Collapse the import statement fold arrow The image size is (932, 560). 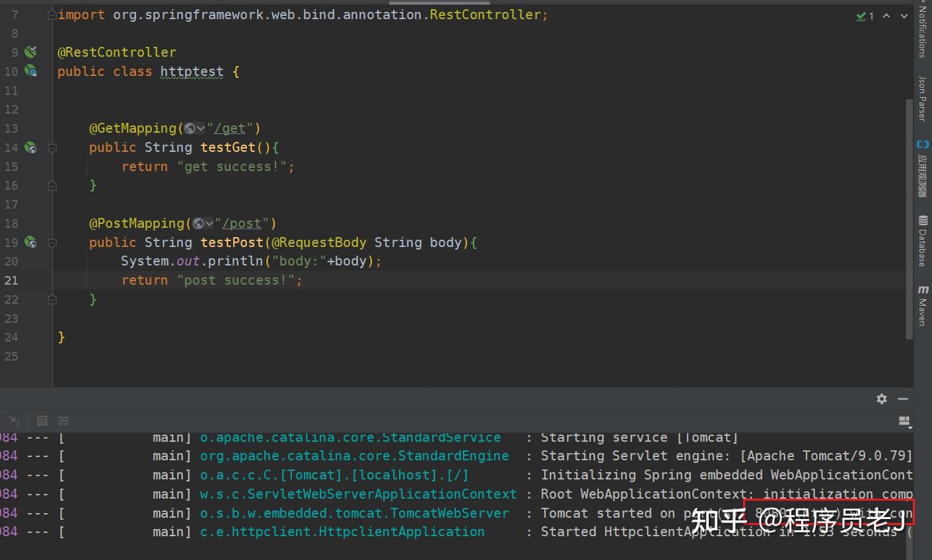pos(52,15)
